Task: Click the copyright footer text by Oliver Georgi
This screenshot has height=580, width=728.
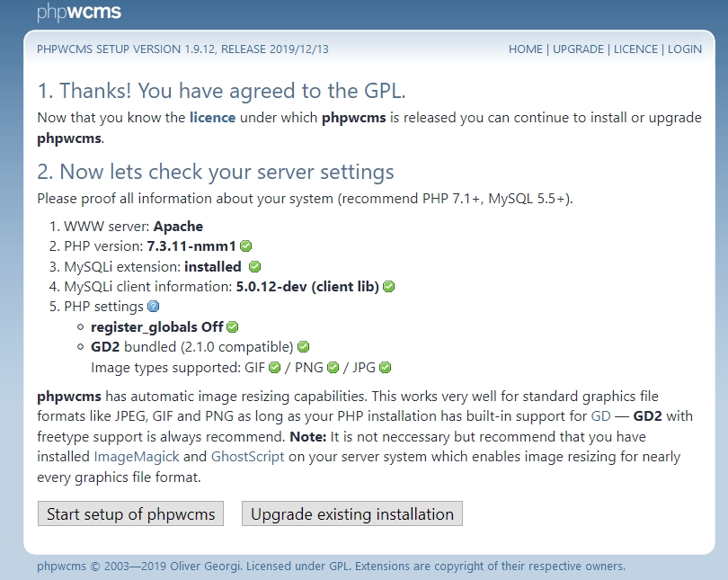Action: pos(331,567)
